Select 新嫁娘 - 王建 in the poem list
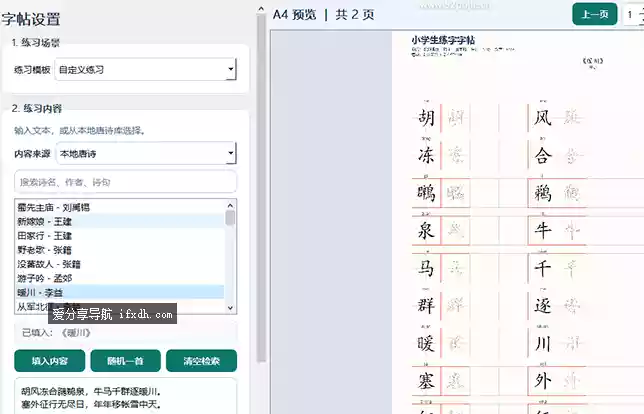This screenshot has width=644, height=414. 120,221
